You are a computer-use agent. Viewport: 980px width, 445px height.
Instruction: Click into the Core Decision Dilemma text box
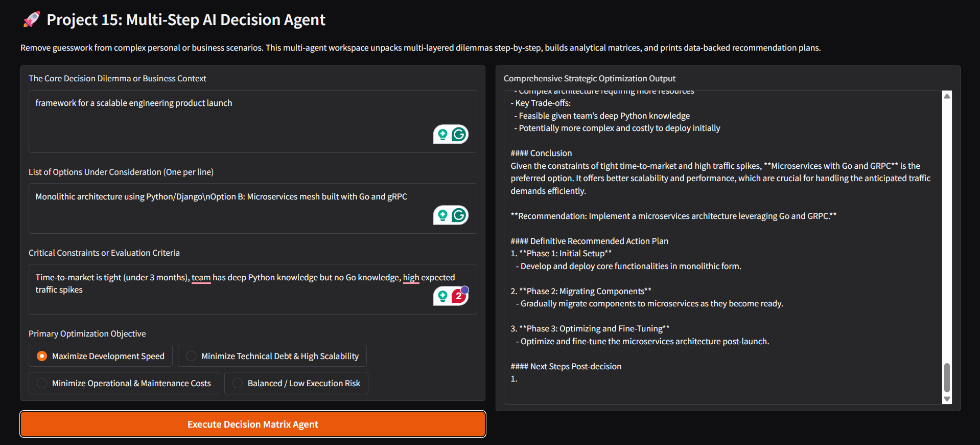[253, 121]
